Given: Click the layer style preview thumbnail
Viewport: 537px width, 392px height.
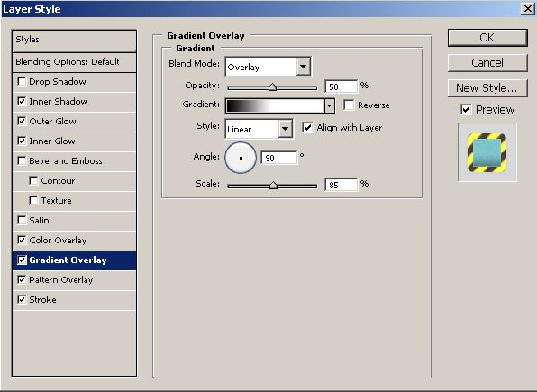Looking at the screenshot, I should pyautogui.click(x=487, y=152).
